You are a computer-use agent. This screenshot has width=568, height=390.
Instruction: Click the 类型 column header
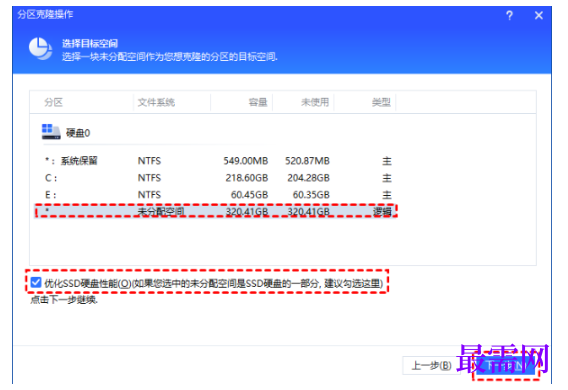(x=381, y=102)
